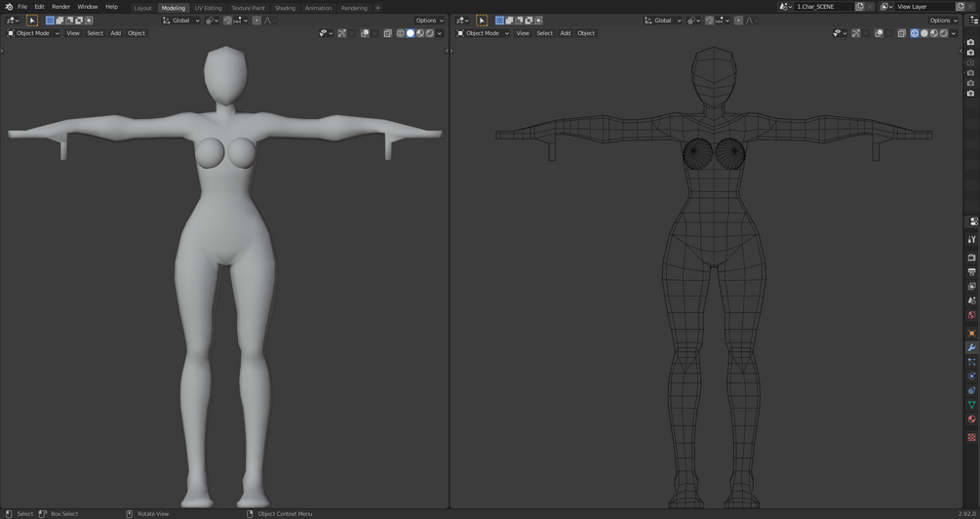This screenshot has height=519, width=980.
Task: Click Add in the right viewport header
Action: [x=565, y=33]
